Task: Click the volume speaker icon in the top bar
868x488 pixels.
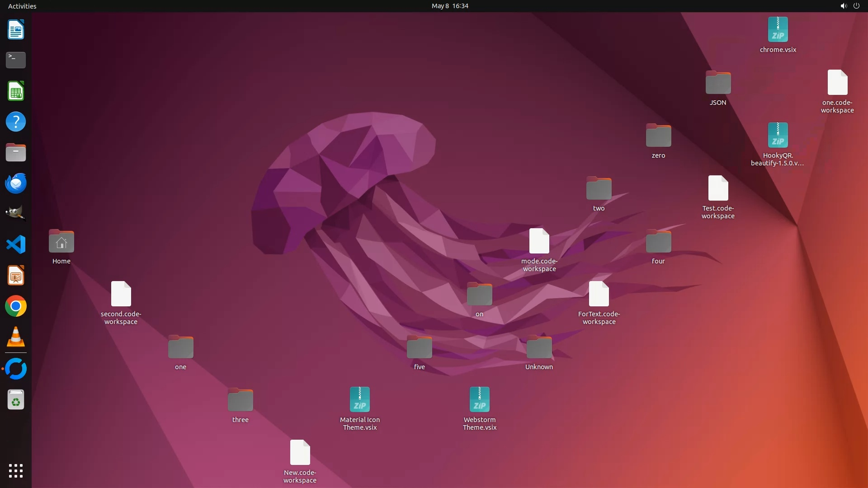Action: tap(843, 6)
